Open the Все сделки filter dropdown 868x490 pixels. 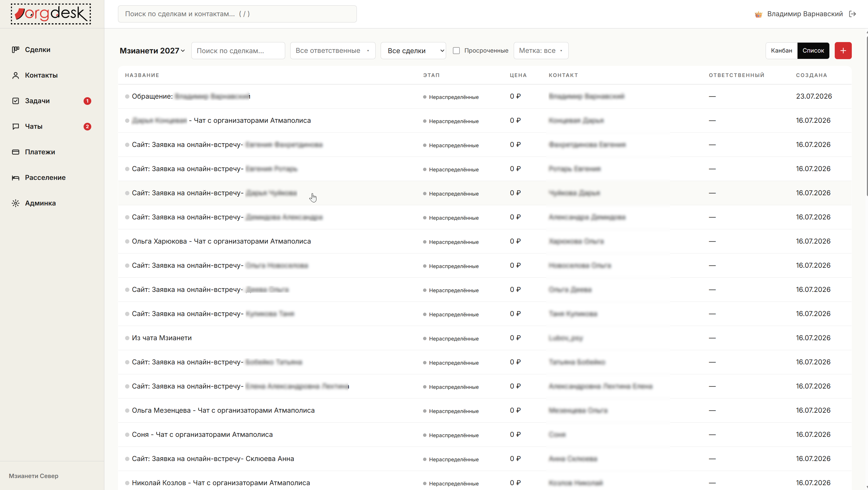tap(413, 51)
